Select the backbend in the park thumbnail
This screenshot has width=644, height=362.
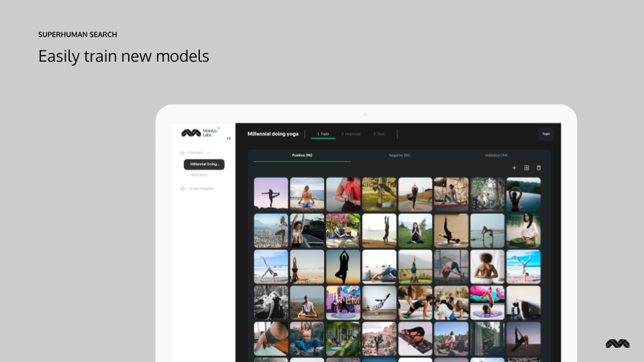379,194
